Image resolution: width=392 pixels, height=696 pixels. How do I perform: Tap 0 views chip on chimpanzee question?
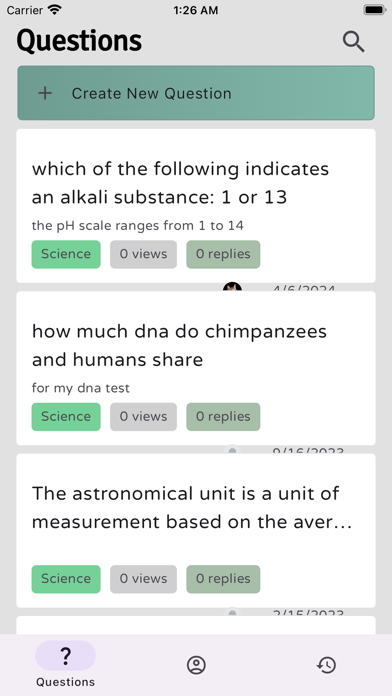[x=143, y=417]
